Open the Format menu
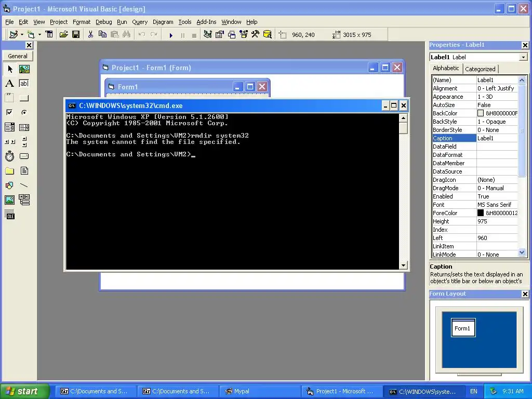 [x=82, y=22]
